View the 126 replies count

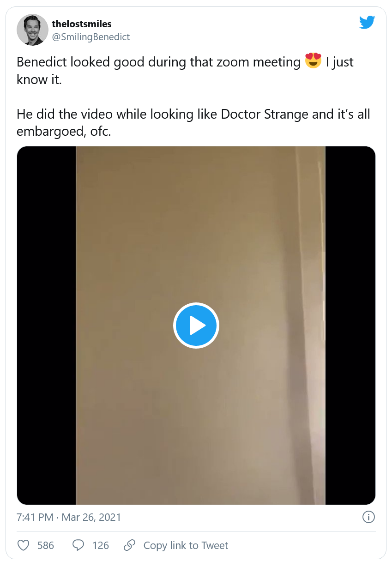click(x=101, y=545)
